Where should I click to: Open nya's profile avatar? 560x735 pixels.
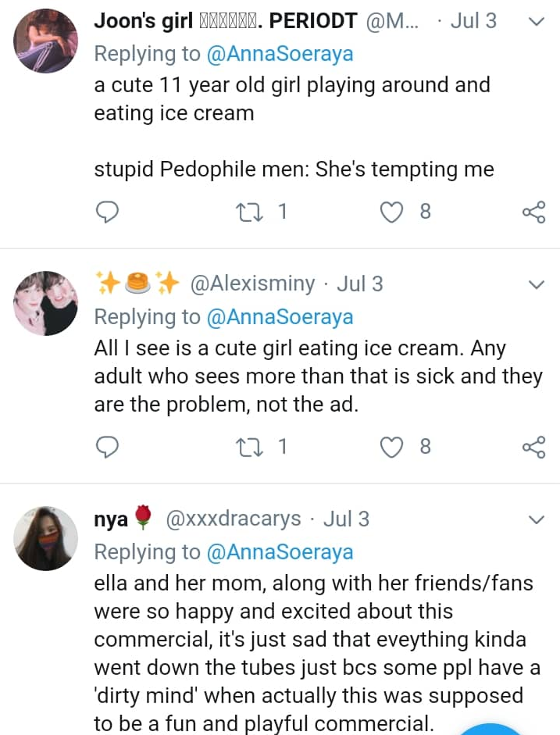pos(47,538)
